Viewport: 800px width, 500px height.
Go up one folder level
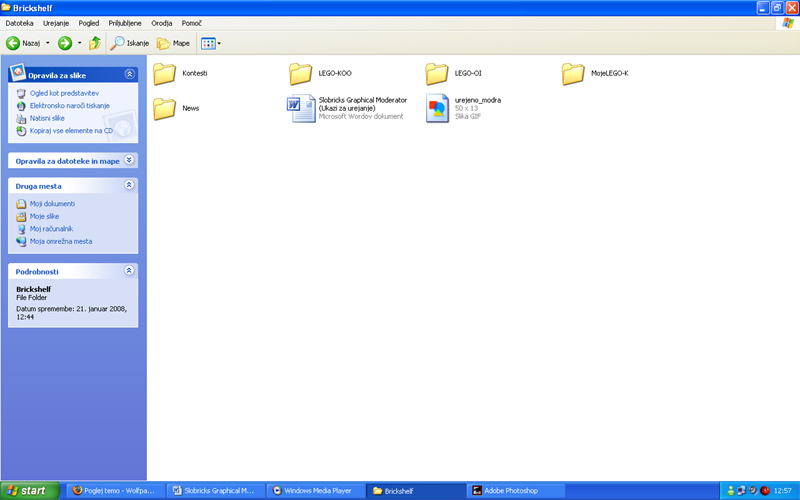coord(95,43)
